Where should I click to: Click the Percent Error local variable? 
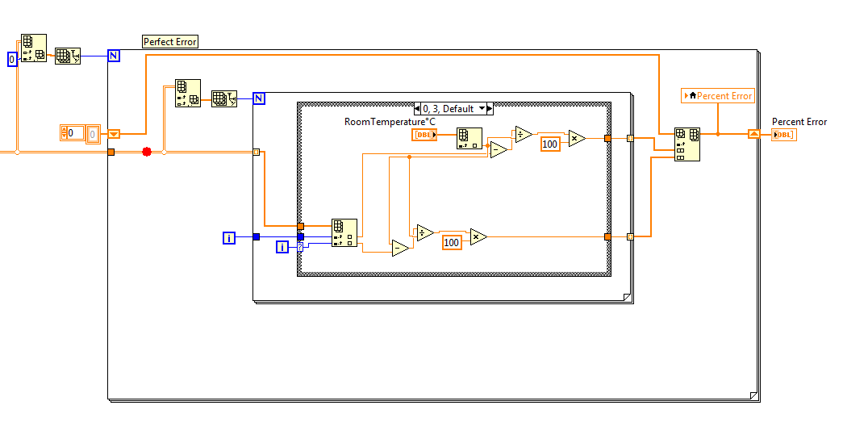(718, 96)
